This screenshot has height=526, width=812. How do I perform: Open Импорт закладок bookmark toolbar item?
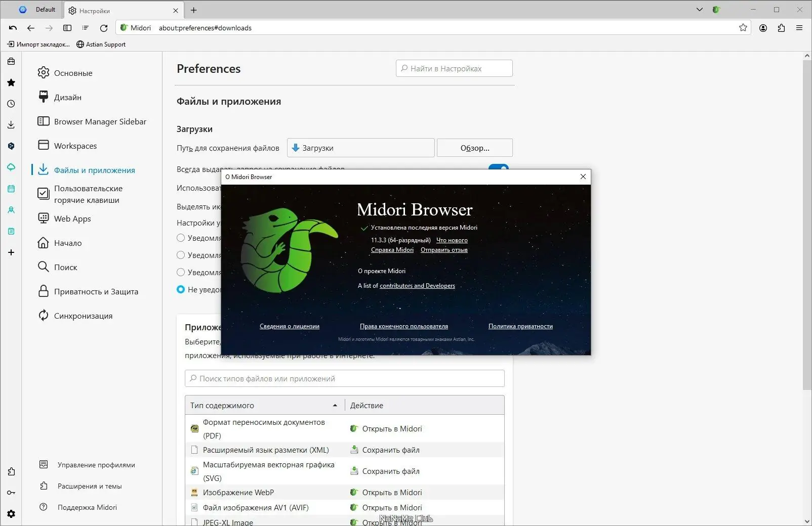[38, 44]
